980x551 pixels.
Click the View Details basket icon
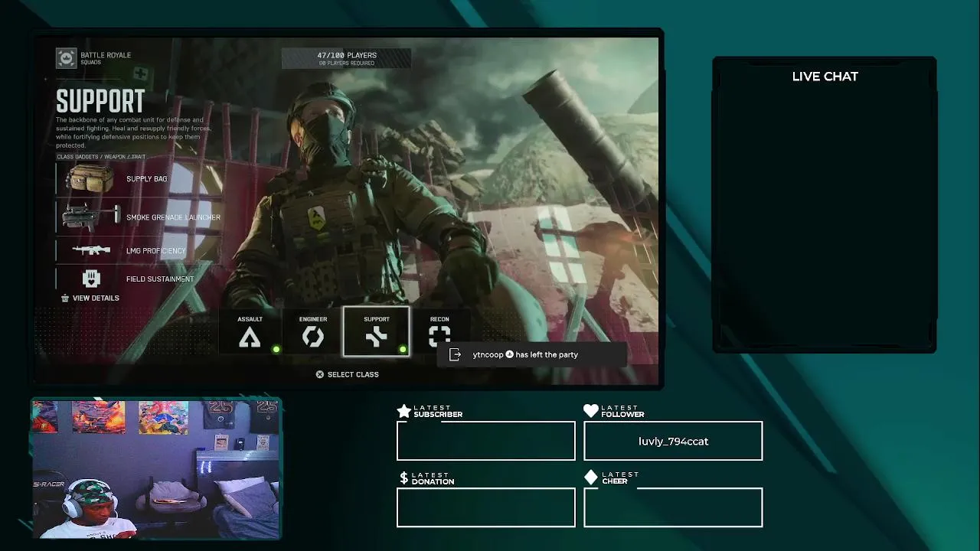point(65,298)
